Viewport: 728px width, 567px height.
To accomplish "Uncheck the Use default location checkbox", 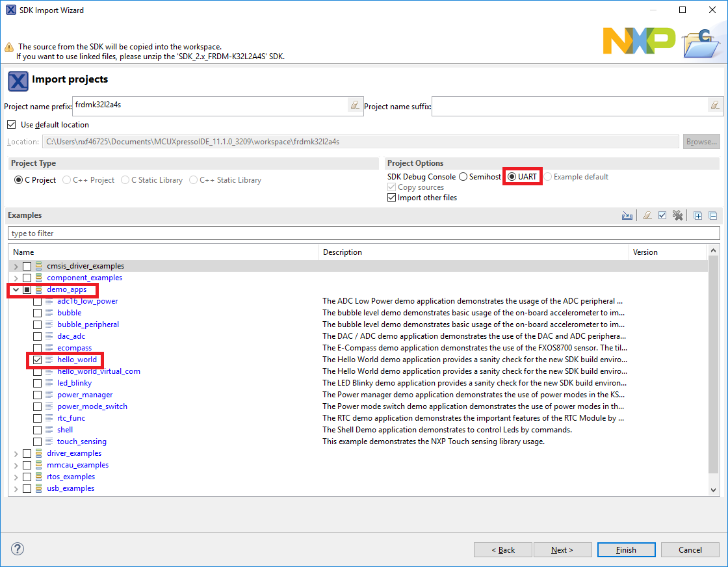I will 11,125.
